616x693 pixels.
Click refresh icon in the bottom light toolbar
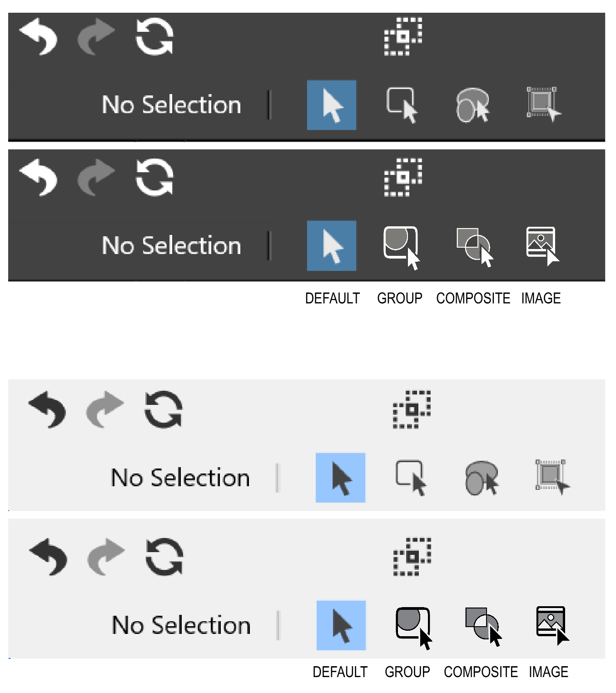164,557
